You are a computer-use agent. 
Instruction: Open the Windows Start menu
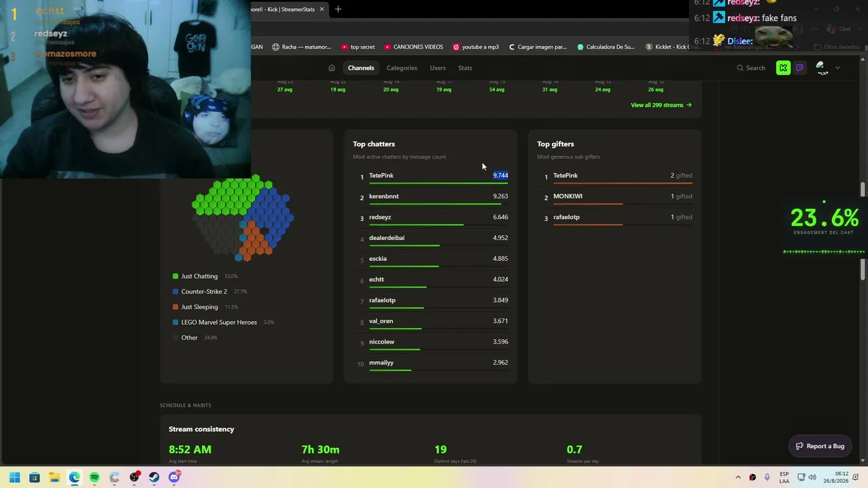(14, 477)
